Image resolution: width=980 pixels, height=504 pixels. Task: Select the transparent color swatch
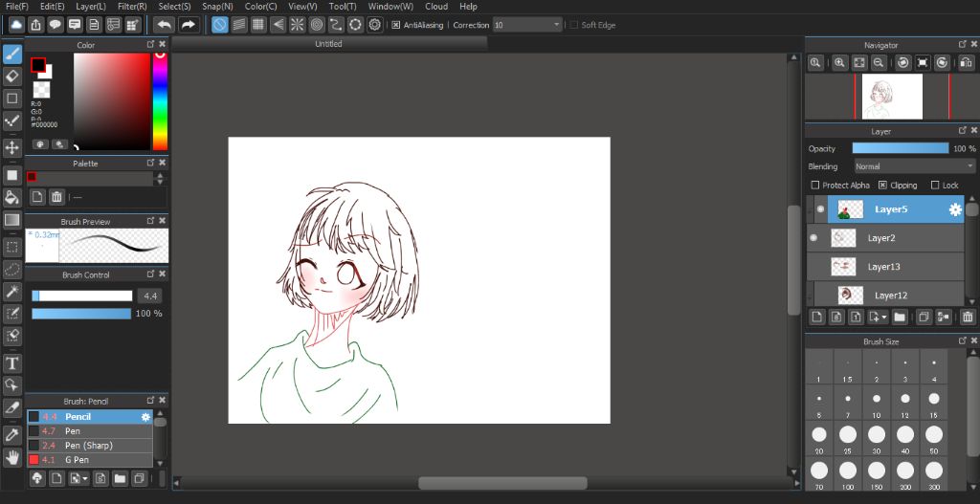tap(42, 89)
